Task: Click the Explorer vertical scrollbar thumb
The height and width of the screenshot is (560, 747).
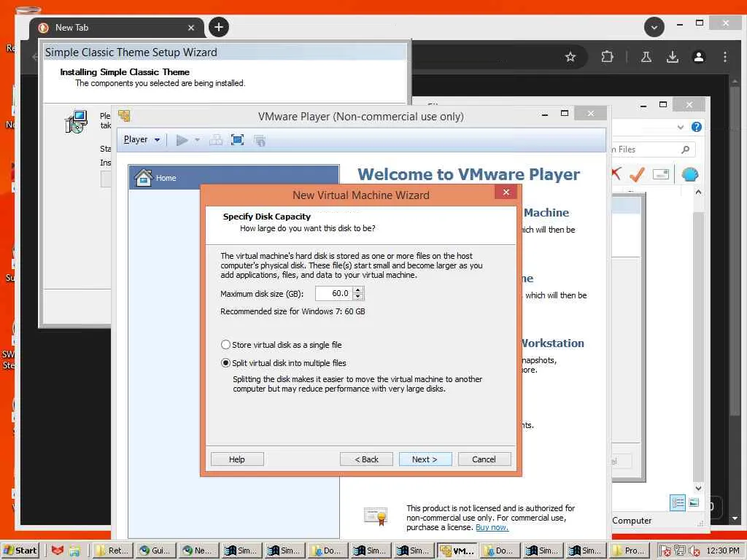Action: pos(698,348)
